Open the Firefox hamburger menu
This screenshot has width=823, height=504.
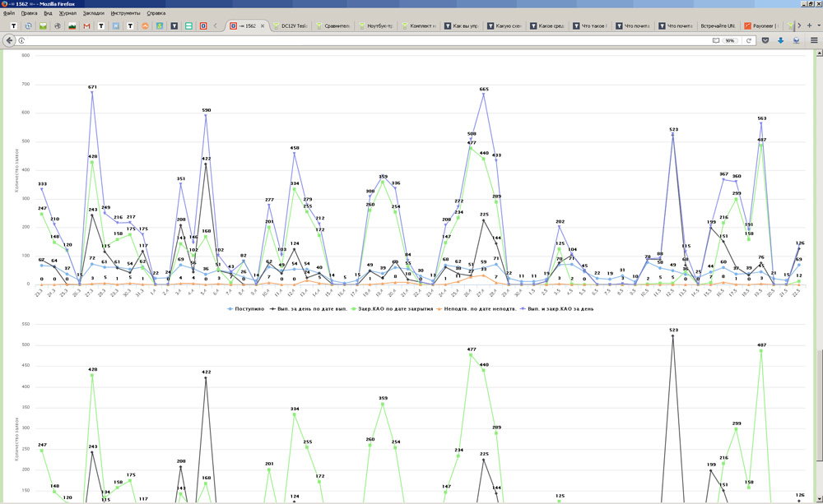pos(814,40)
